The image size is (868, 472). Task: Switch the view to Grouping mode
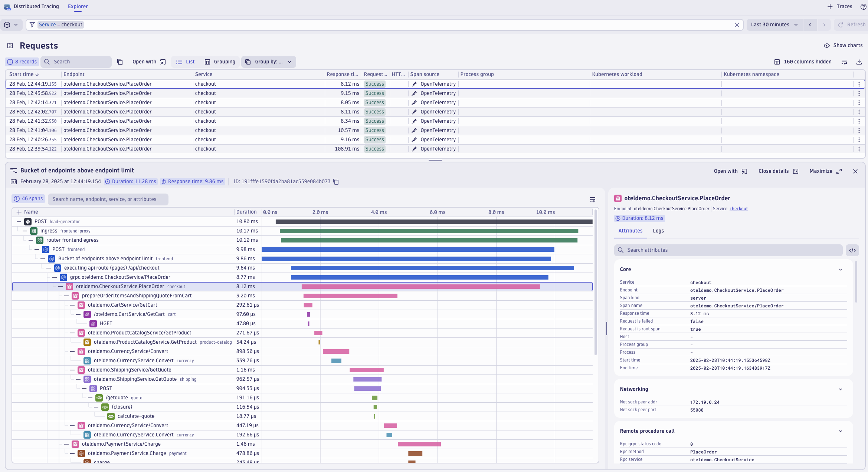click(x=220, y=62)
